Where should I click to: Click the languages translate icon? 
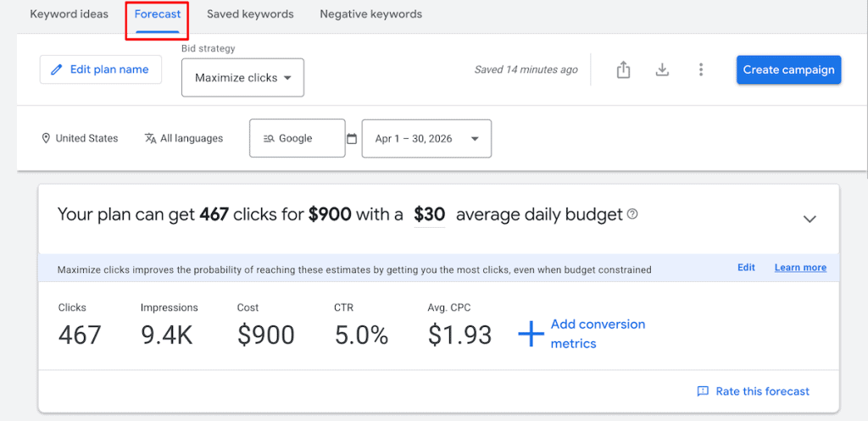click(x=151, y=138)
